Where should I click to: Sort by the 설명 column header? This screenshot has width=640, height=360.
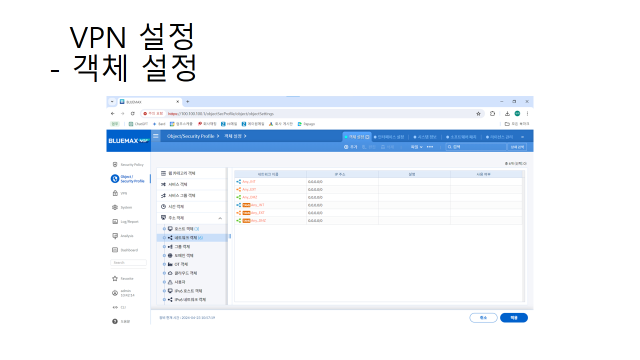point(414,174)
